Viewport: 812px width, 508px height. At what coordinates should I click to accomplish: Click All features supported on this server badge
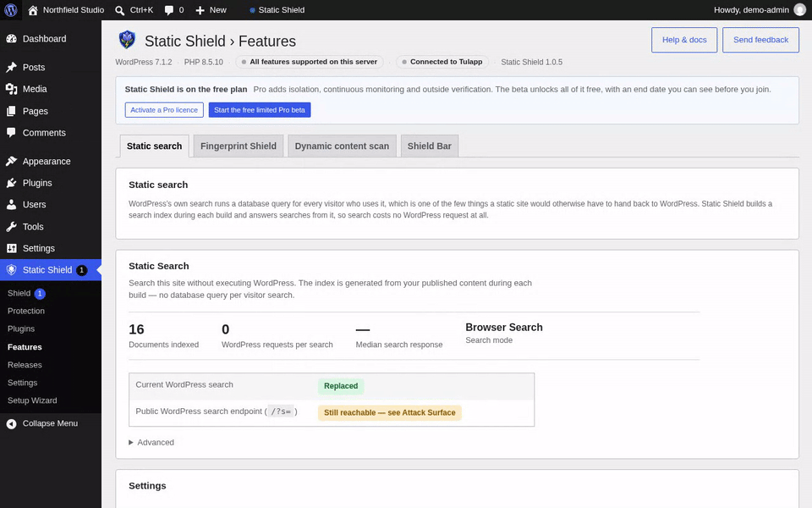click(x=310, y=62)
